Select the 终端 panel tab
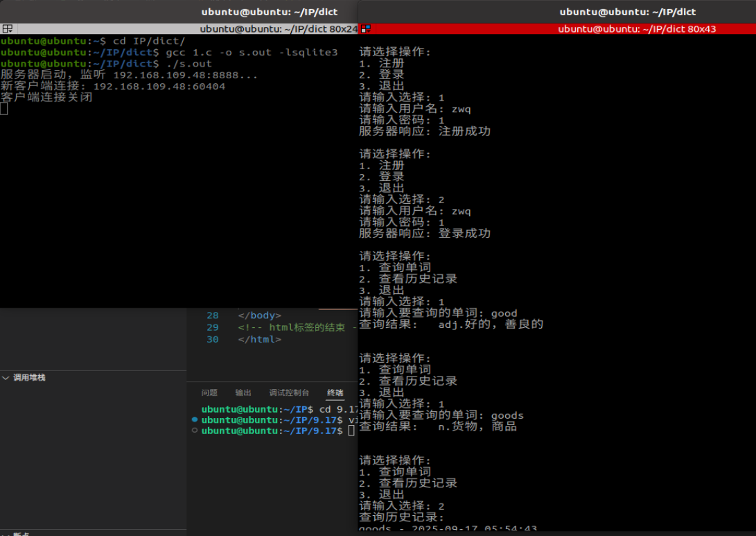This screenshot has height=536, width=756. pyautogui.click(x=335, y=392)
